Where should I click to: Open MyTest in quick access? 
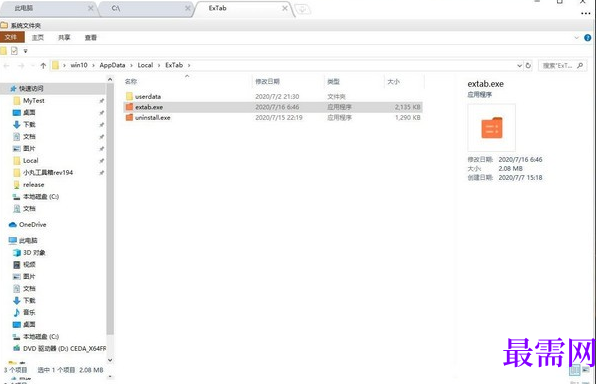tap(34, 101)
